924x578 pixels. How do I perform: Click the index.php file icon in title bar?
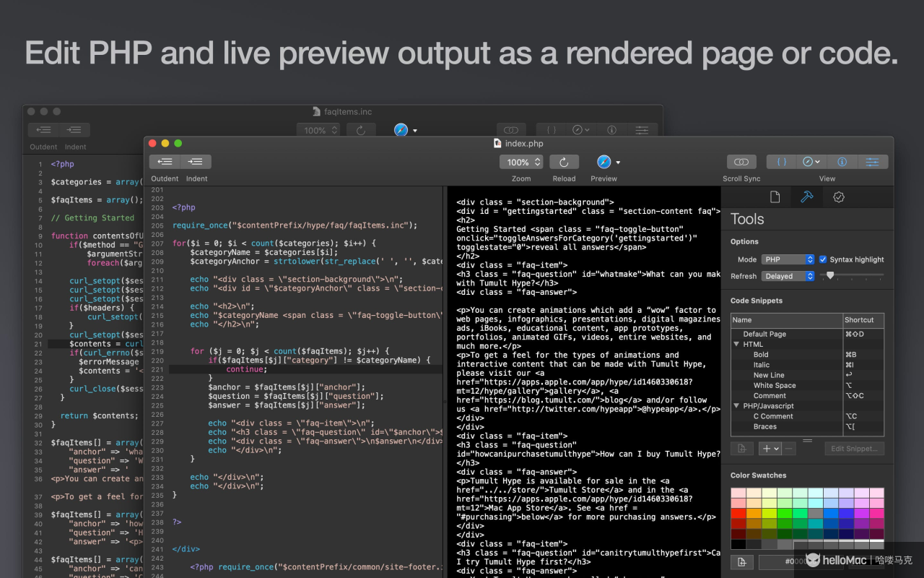click(x=497, y=143)
